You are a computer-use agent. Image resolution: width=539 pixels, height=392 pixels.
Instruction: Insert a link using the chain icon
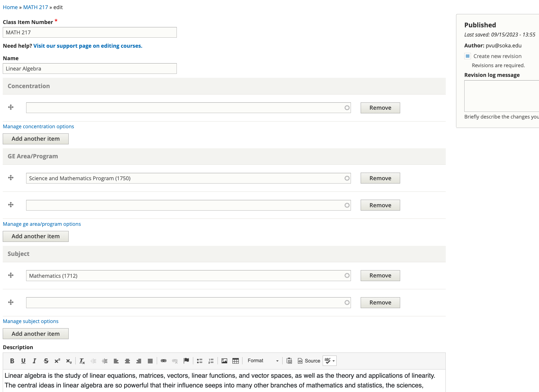pos(164,361)
